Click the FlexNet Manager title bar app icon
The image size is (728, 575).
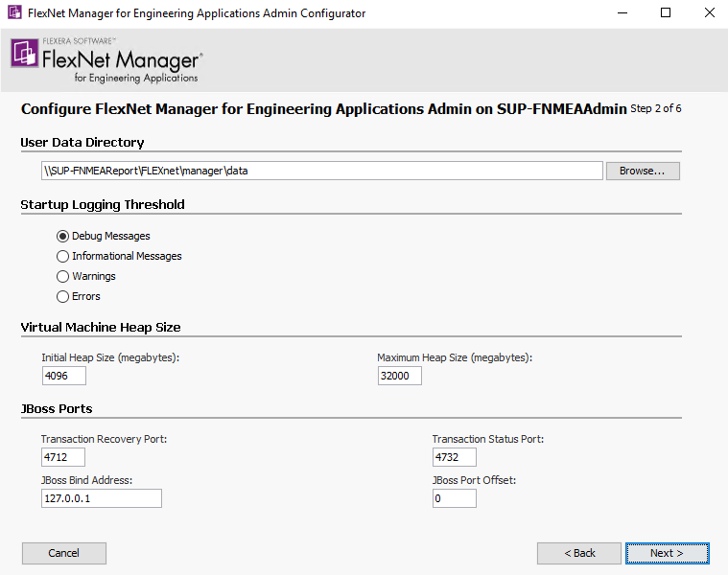(14, 12)
